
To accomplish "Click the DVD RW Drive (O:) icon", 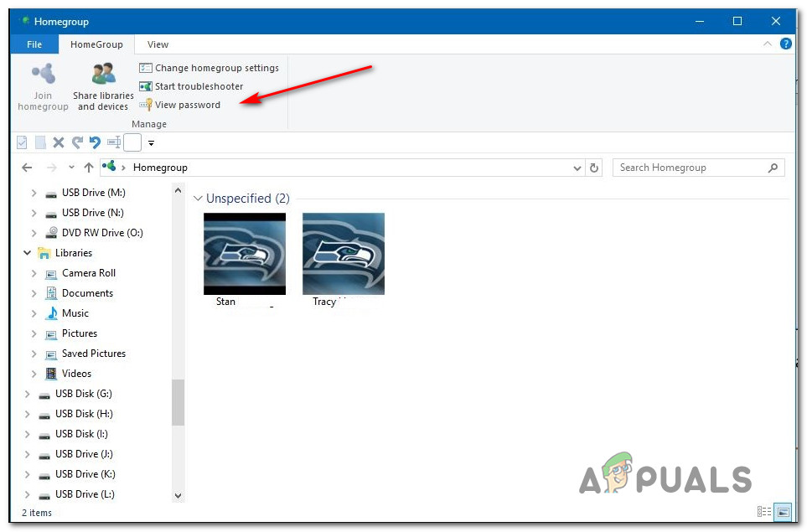I will [51, 233].
